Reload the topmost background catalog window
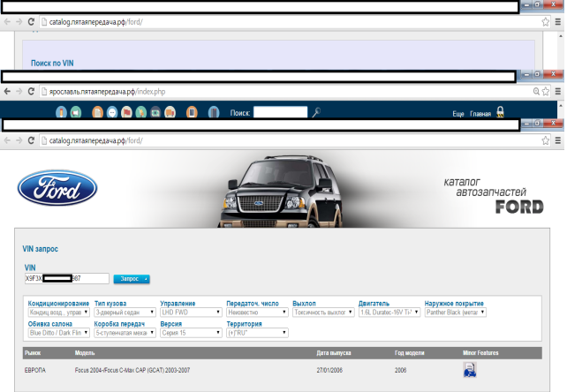567x392 pixels. coord(31,22)
